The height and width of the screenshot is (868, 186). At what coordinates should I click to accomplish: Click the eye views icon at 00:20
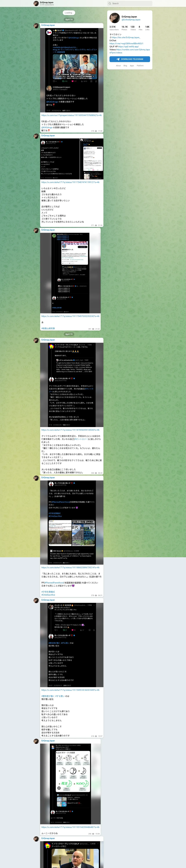pos(96,473)
